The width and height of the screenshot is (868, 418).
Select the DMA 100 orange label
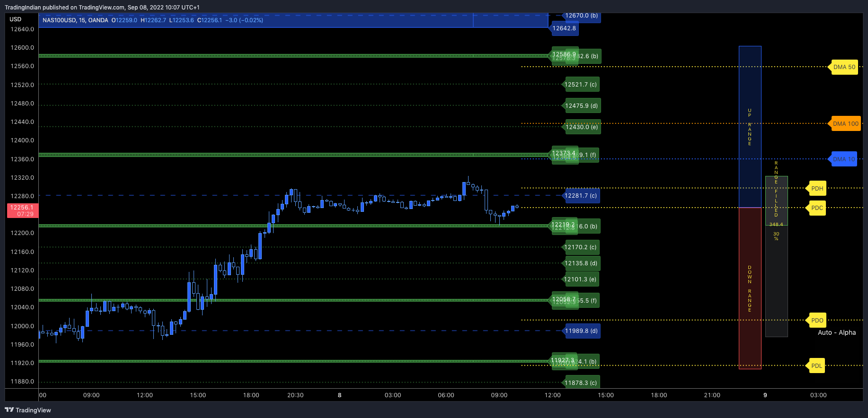pos(845,124)
